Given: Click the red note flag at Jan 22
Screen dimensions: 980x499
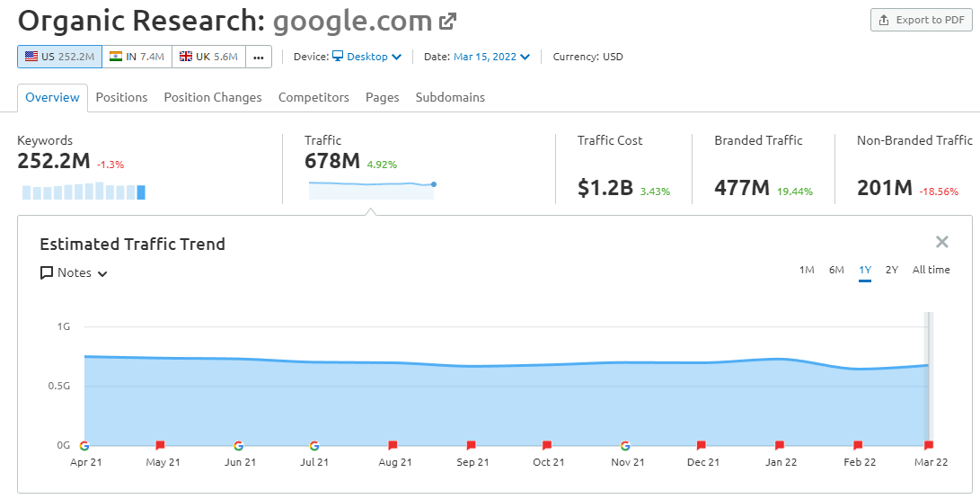Looking at the screenshot, I should [x=780, y=445].
